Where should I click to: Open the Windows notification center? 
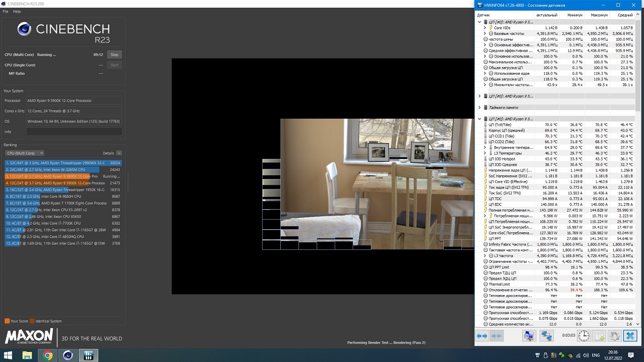tap(631, 355)
